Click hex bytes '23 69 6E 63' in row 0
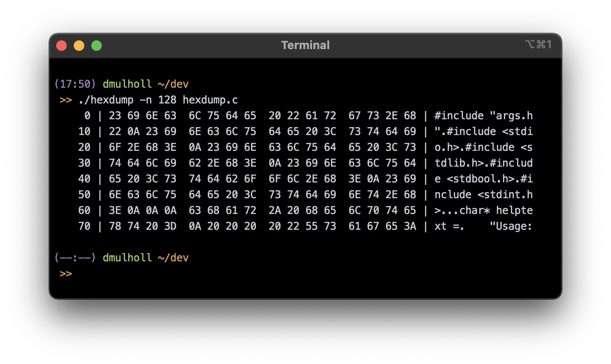This screenshot has width=611, height=364. click(143, 116)
